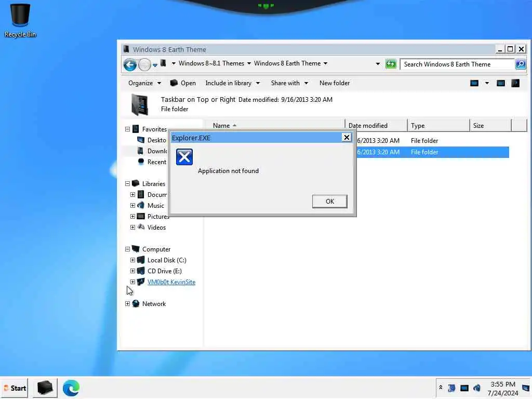Click Open in the command bar

pyautogui.click(x=183, y=83)
